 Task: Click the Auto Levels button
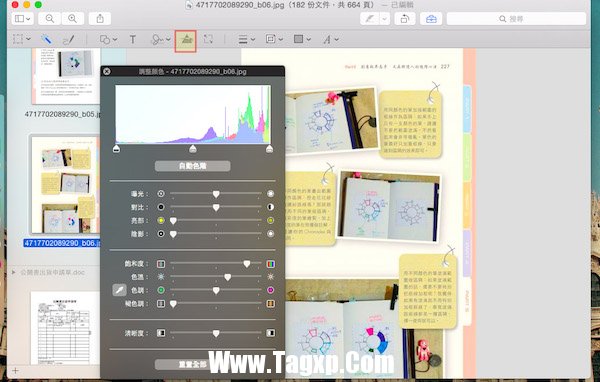192,166
